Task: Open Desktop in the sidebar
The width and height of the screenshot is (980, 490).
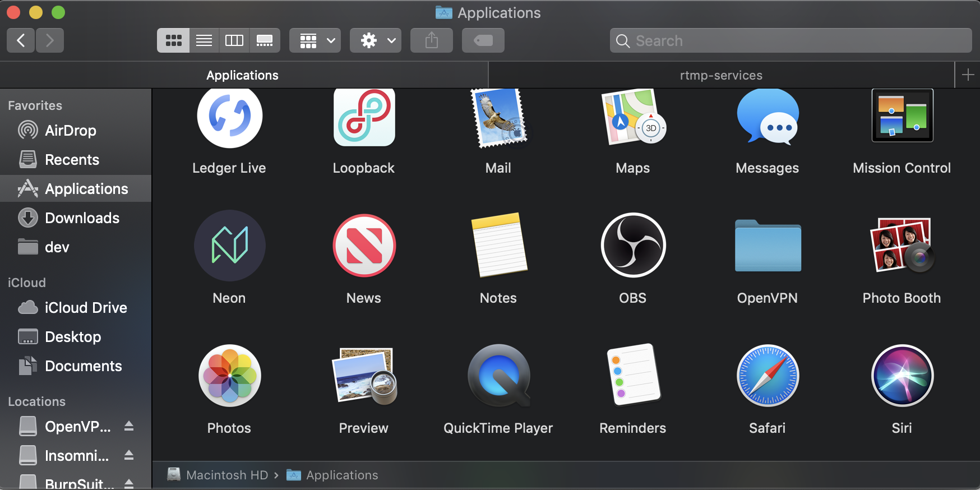Action: 76,337
